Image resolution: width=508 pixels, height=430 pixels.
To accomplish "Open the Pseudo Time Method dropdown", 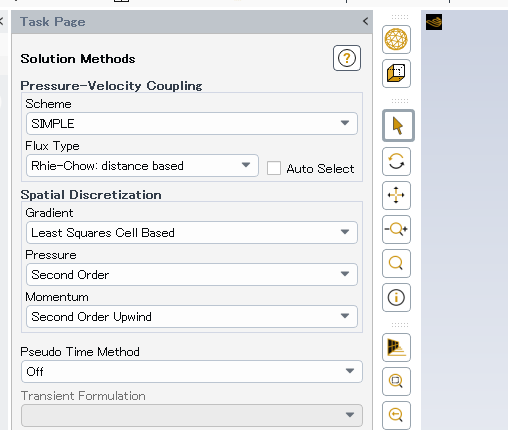I will pos(192,371).
